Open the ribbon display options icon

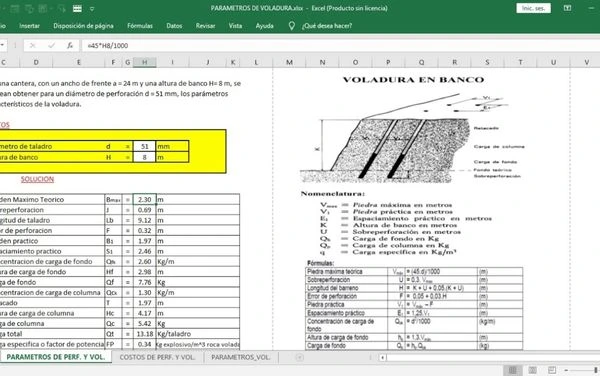point(567,8)
